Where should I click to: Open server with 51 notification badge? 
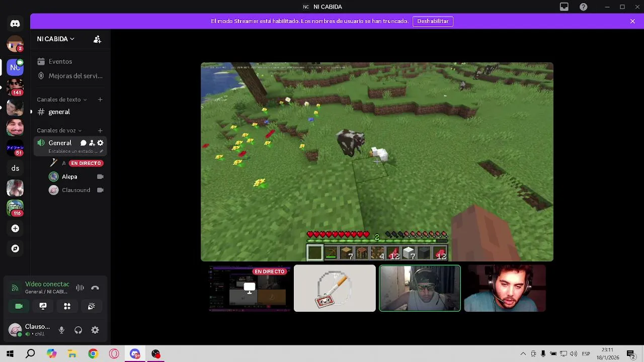tap(15, 148)
